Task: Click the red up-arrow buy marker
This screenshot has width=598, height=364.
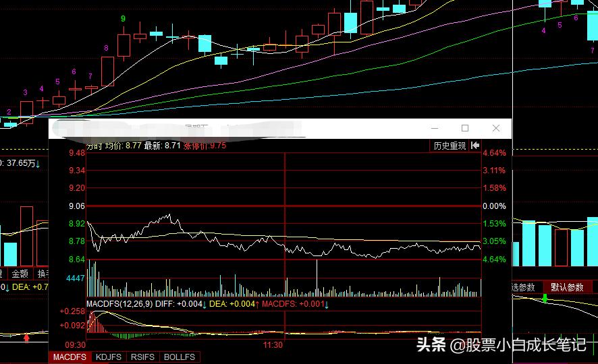Action: click(x=26, y=338)
